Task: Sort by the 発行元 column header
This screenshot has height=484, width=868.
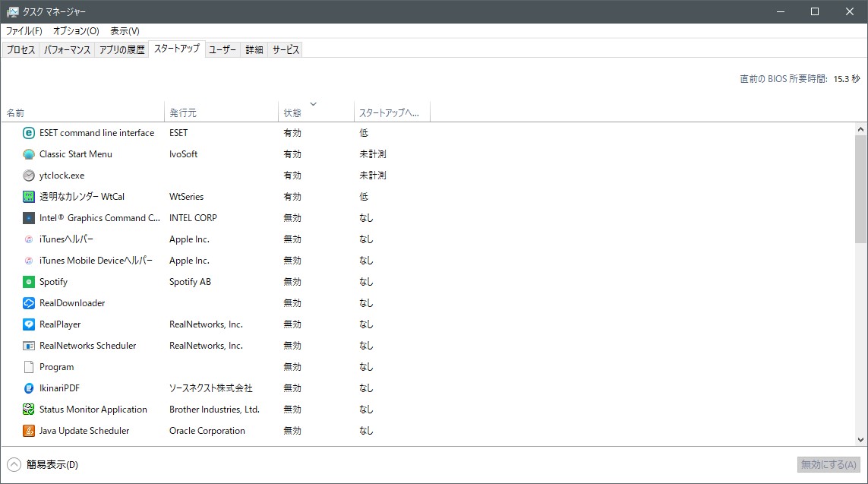Action: coord(222,112)
